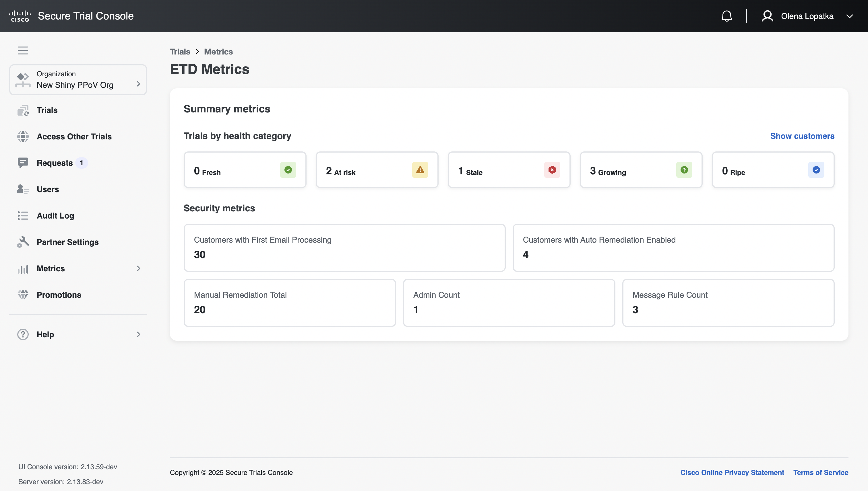Screen dimensions: 868x491
Task: Click Customers with First Email Processing card
Action: [x=344, y=248]
